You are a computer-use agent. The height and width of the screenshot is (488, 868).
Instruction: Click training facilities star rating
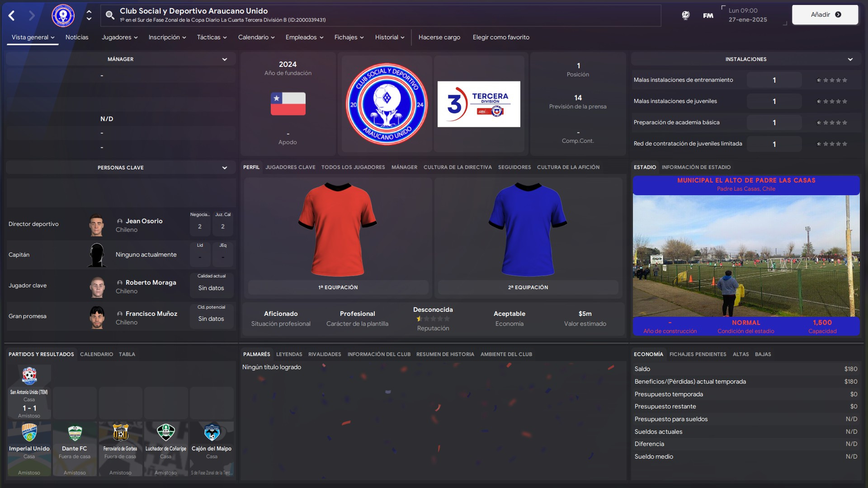click(x=832, y=80)
